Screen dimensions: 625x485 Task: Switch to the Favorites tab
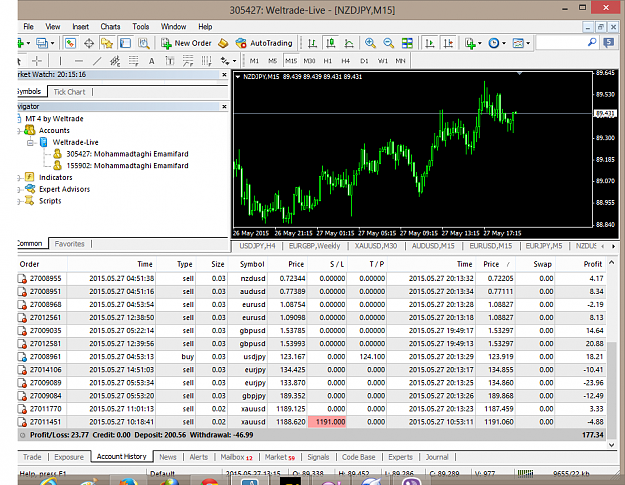(69, 244)
